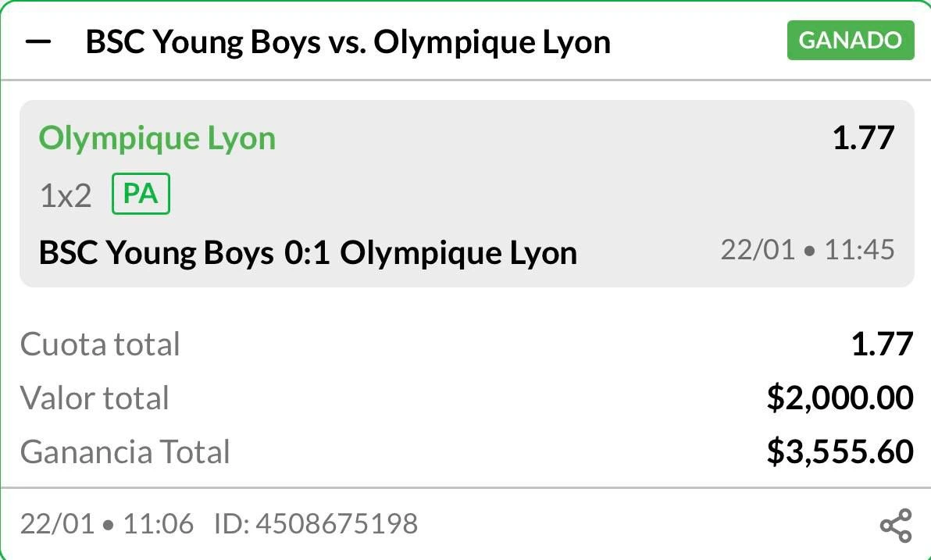931x560 pixels.
Task: Click the 1.77 odds beside the green pick
Action: [862, 139]
